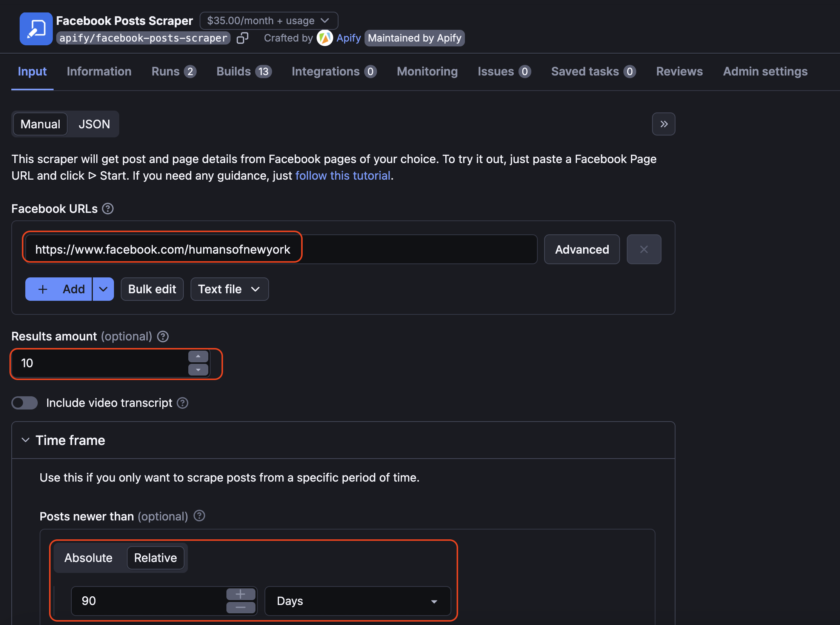Image resolution: width=840 pixels, height=625 pixels.
Task: Open the Text file dropdown
Action: click(229, 289)
